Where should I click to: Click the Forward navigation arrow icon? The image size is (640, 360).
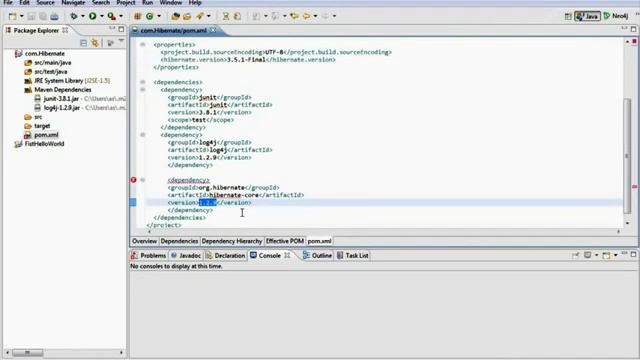click(x=325, y=16)
